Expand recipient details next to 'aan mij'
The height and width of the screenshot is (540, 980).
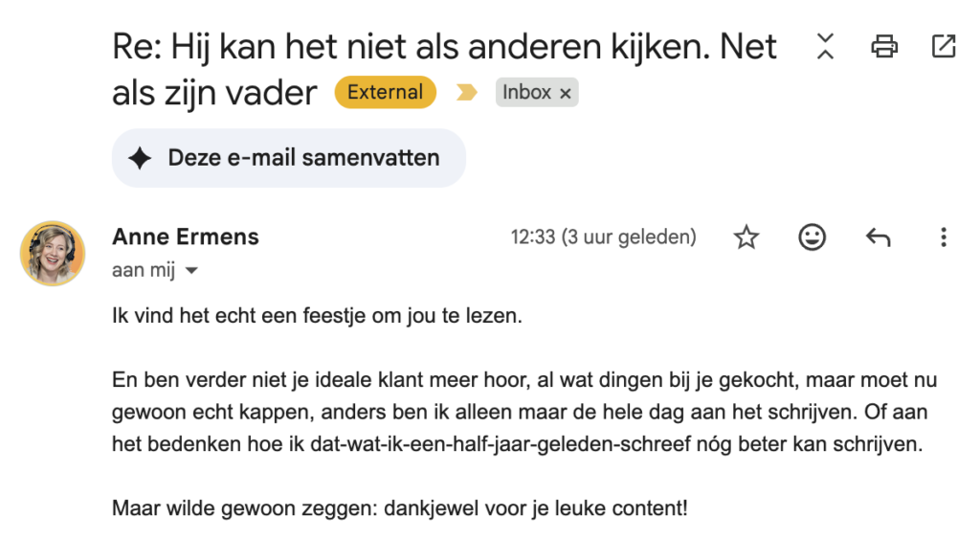191,271
